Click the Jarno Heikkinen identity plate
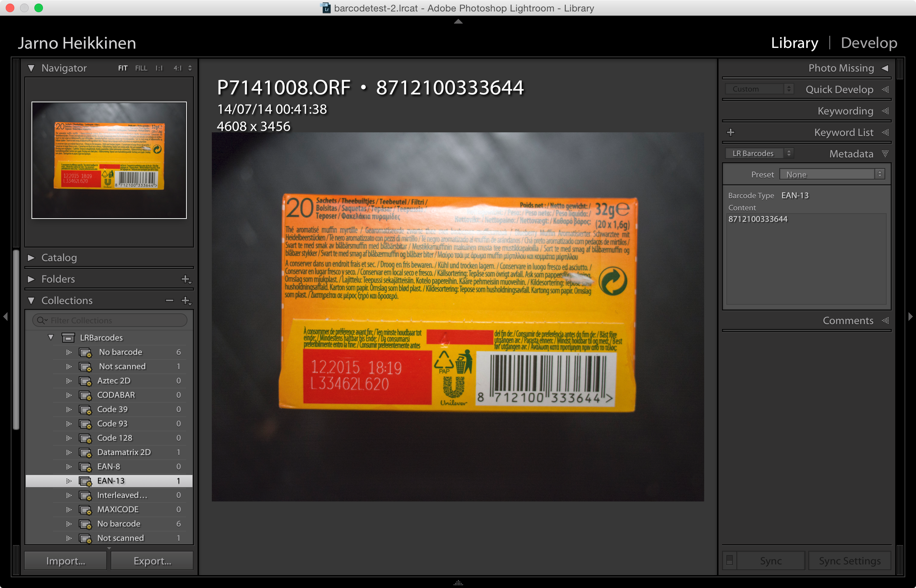This screenshot has height=588, width=916. 77,43
